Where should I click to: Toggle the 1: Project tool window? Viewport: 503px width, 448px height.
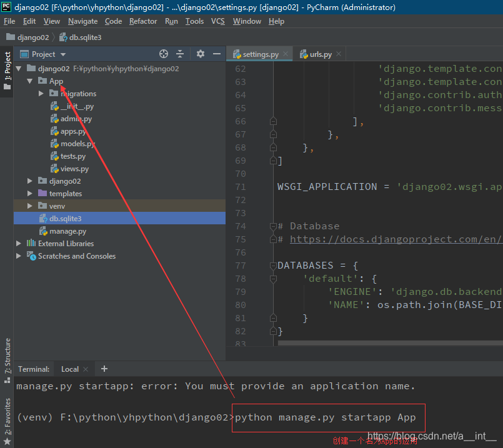click(7, 71)
